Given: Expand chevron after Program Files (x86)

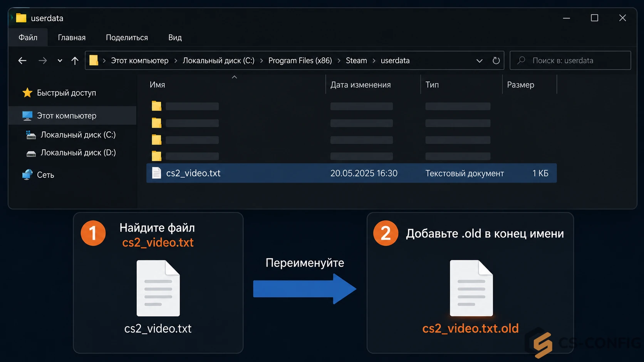Looking at the screenshot, I should point(339,61).
